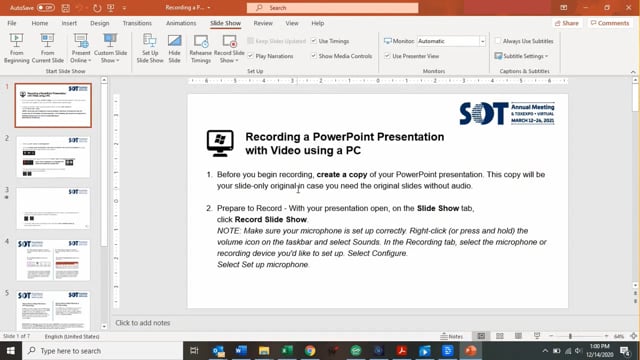Image resolution: width=640 pixels, height=360 pixels.
Task: Open Set Up Slide Show dialog
Action: click(150, 48)
